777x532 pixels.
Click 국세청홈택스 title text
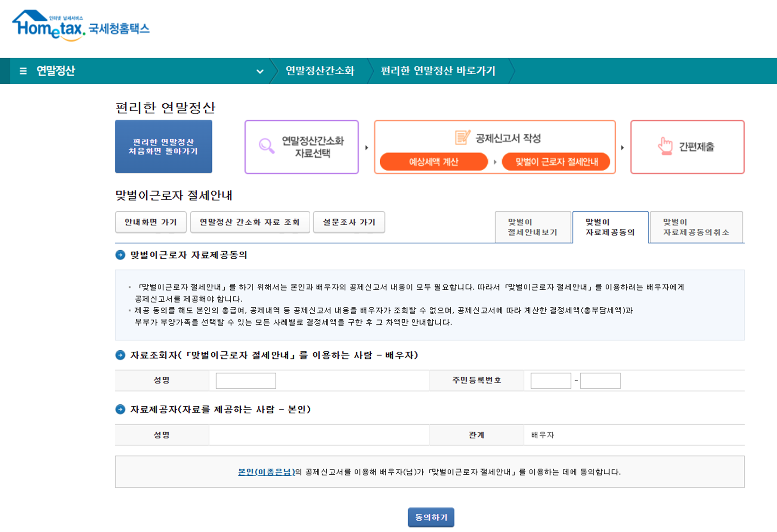pos(119,28)
